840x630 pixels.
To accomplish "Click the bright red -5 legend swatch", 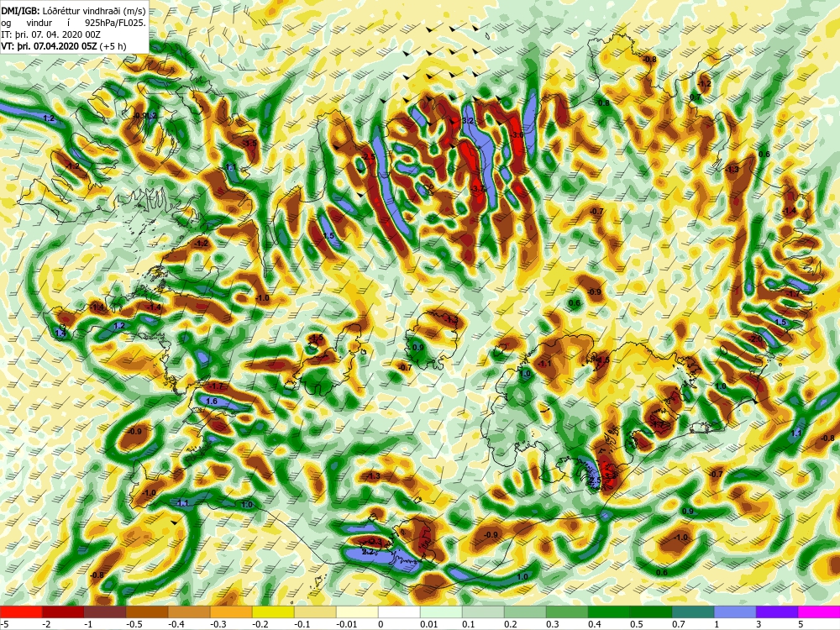I will point(21,612).
